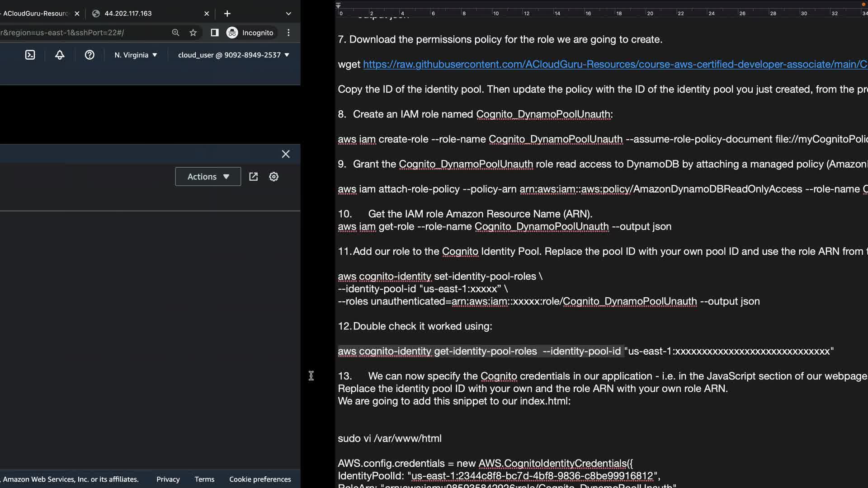Click the Cookie preferences footer link

click(x=260, y=479)
